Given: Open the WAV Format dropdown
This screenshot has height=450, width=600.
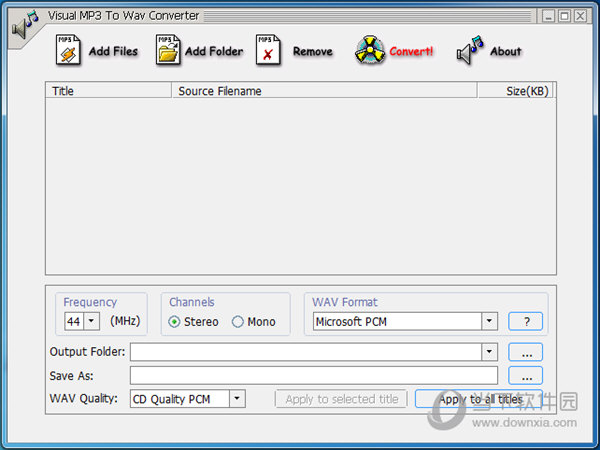Looking at the screenshot, I should pos(489,321).
